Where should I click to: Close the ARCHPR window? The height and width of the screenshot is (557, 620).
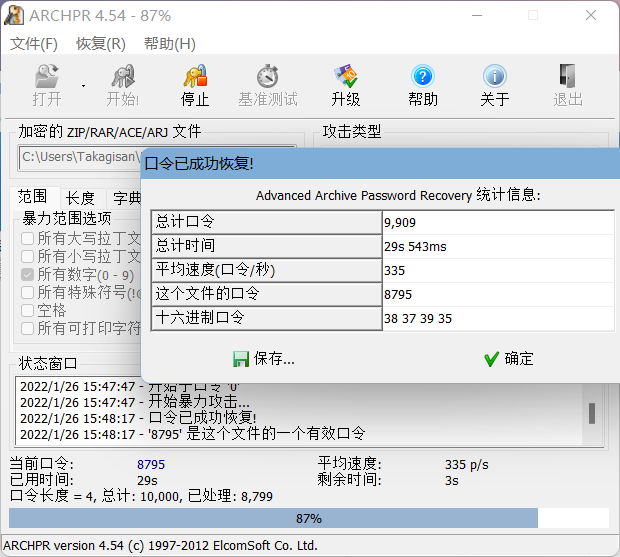[591, 15]
